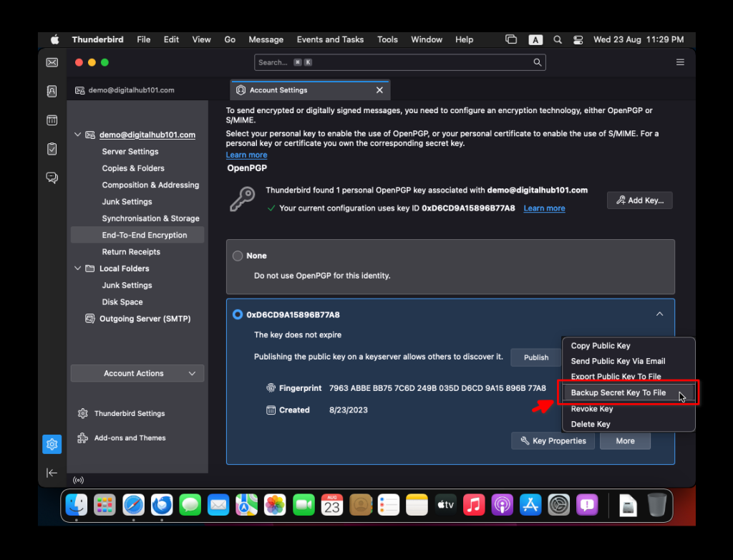Open Server Settings in account tree

130,152
